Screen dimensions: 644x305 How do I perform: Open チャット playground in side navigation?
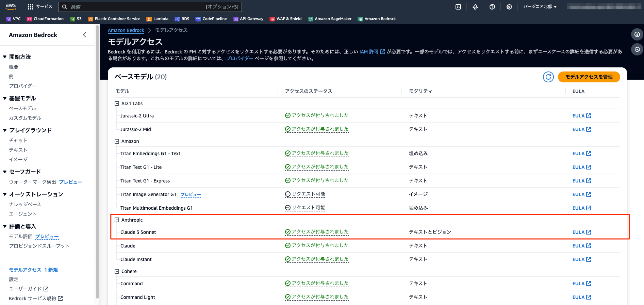pyautogui.click(x=18, y=141)
